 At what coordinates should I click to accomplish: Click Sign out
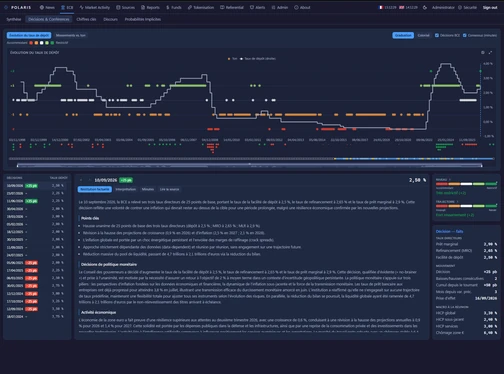pos(490,7)
